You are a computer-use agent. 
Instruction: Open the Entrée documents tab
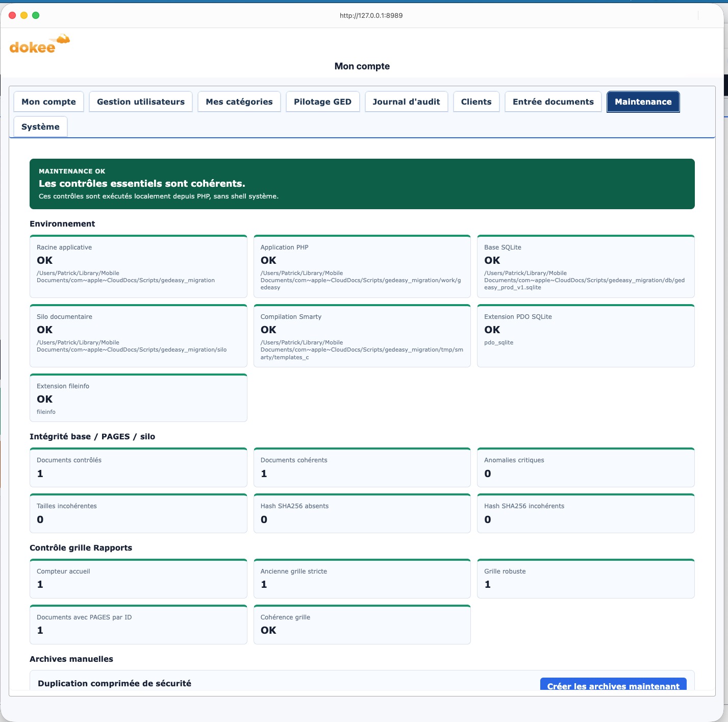coord(553,102)
